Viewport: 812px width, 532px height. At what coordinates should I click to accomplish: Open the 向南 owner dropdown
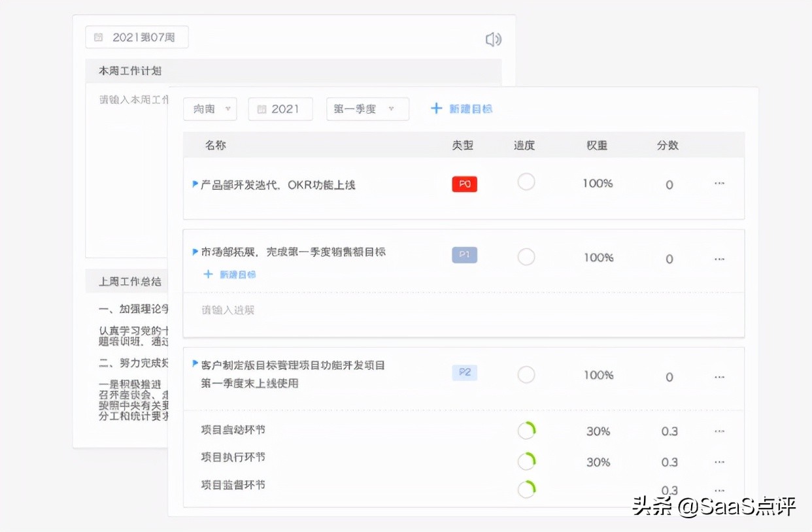[x=209, y=109]
